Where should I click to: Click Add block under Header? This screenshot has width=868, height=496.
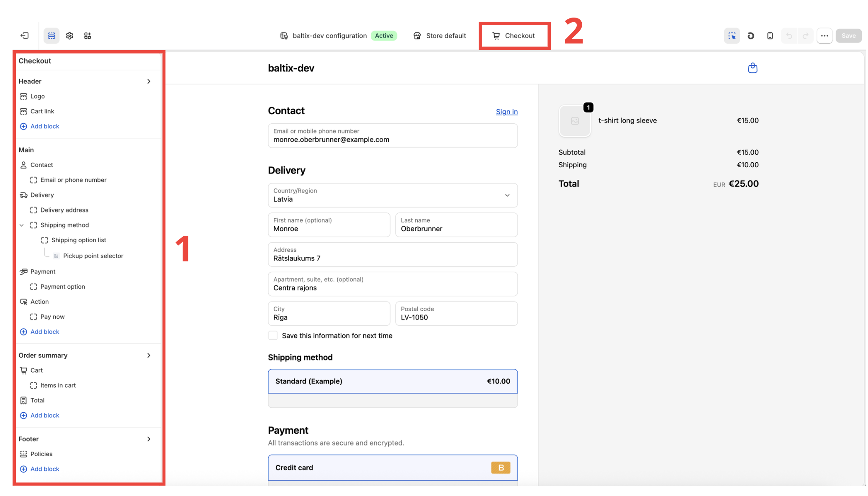40,126
